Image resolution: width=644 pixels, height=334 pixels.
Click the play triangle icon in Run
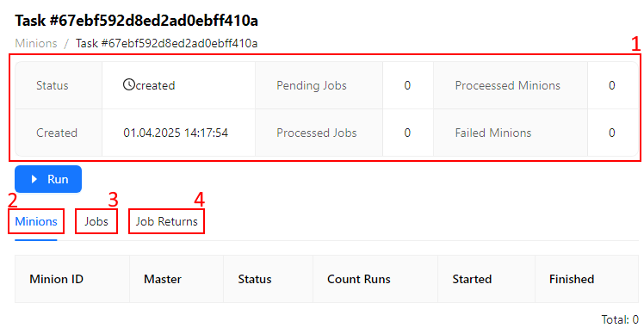point(34,179)
